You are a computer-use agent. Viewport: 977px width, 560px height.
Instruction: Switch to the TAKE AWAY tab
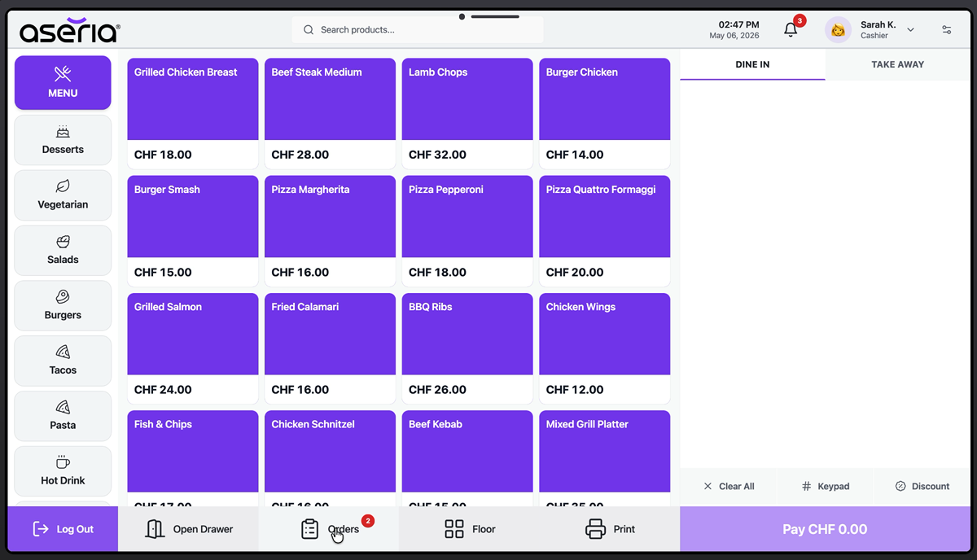[898, 64]
